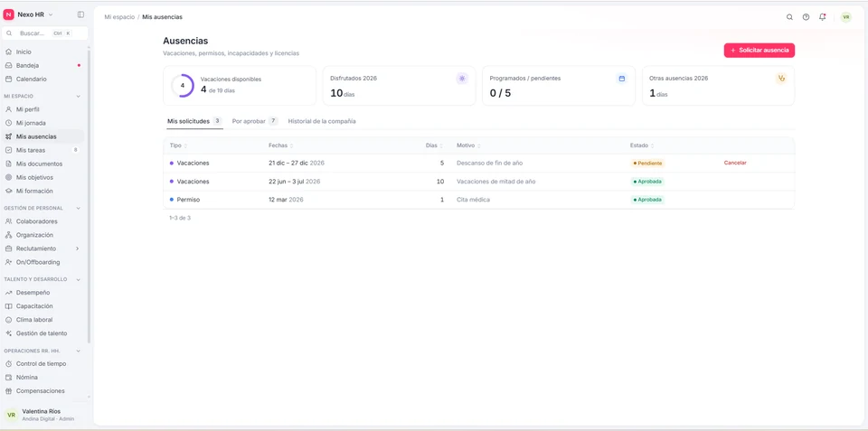Click the Mis objetivos target icon

(8, 178)
